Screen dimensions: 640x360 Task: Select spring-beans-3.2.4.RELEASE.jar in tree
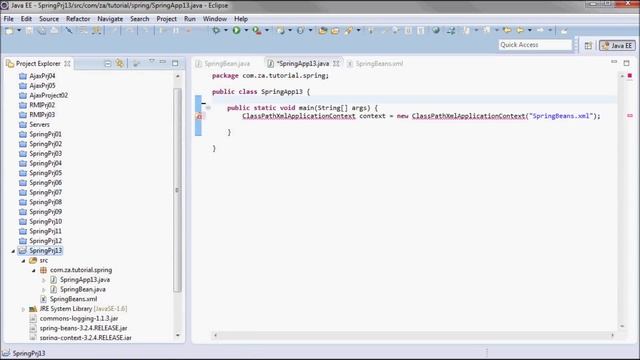coord(83,329)
